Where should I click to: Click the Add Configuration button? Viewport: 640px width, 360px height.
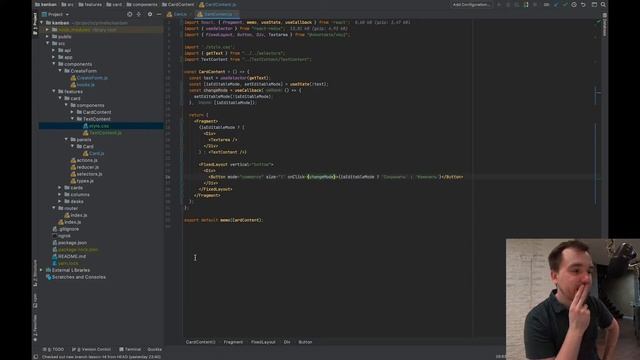tap(471, 4)
